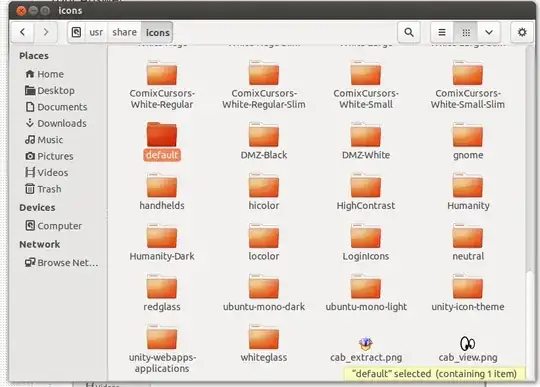
Task: Select Browse Network in the sidebar
Action: point(61,263)
